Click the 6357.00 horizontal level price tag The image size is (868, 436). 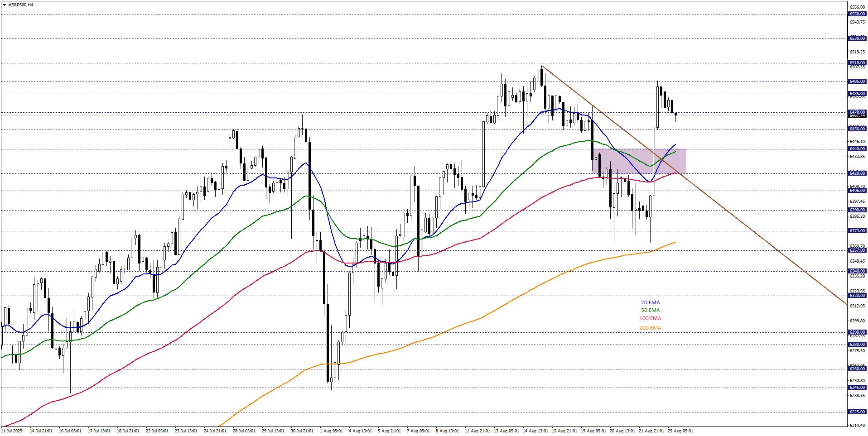click(857, 250)
